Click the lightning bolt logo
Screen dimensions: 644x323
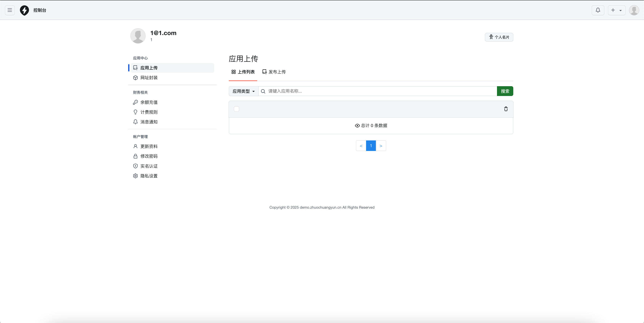(24, 10)
